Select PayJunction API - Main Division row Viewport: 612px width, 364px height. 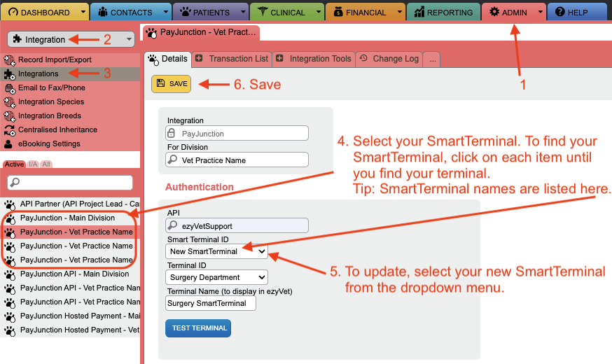pos(70,274)
